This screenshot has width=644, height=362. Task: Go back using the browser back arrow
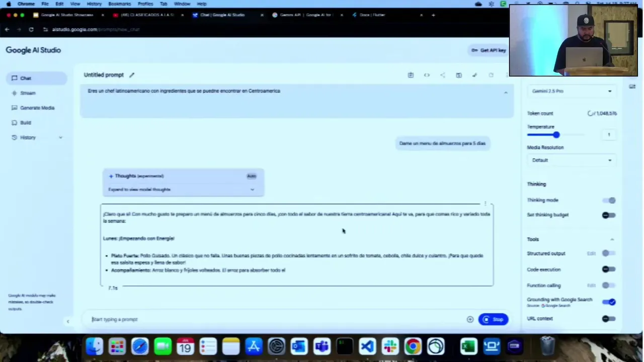point(7,30)
